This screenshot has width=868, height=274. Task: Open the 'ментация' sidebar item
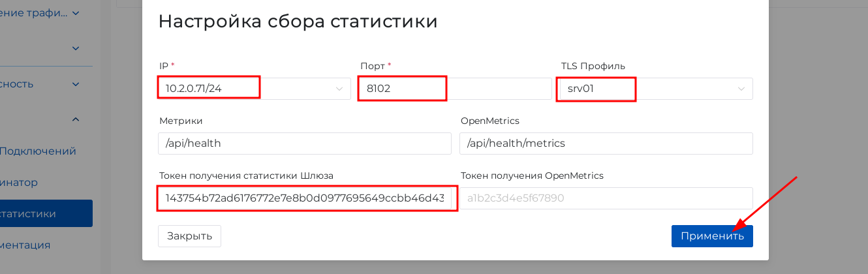[25, 245]
